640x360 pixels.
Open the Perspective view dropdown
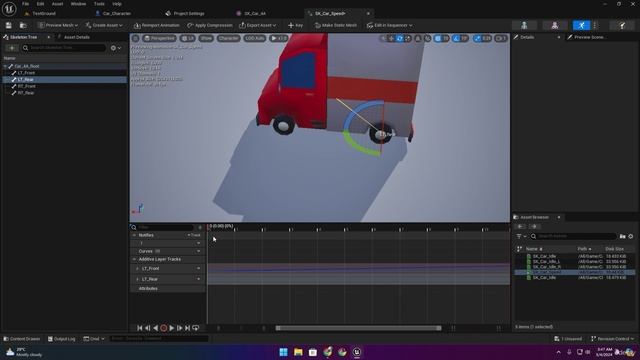pos(159,38)
